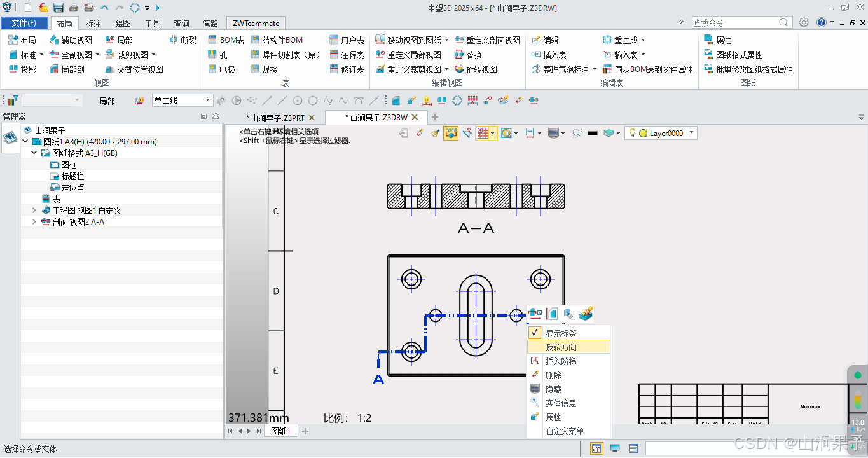The width and height of the screenshot is (868, 458).
Task: Click 同步BOM表到零件属性 sync tool
Action: click(x=647, y=69)
